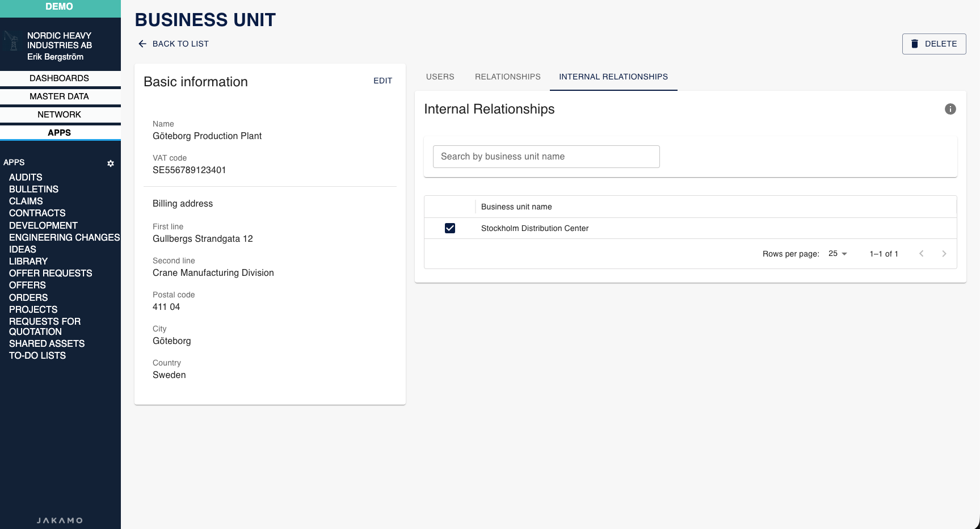The image size is (980, 529).
Task: Go to the next page of results
Action: (x=944, y=254)
